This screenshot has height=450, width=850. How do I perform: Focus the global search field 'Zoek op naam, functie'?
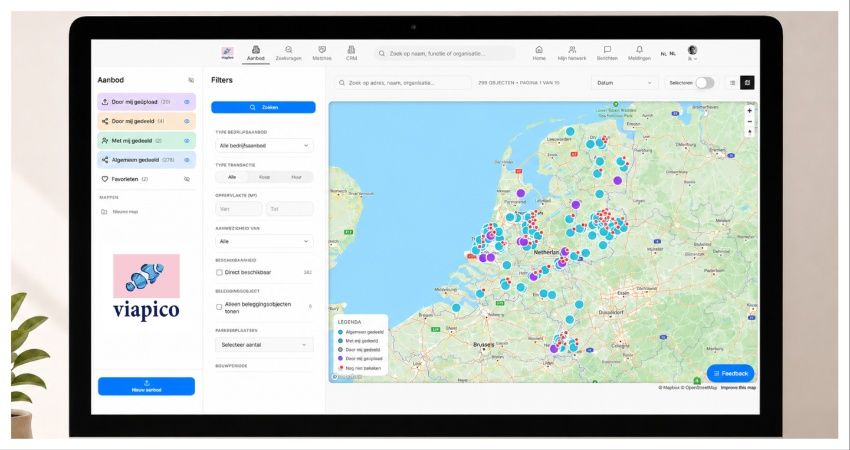coord(445,54)
